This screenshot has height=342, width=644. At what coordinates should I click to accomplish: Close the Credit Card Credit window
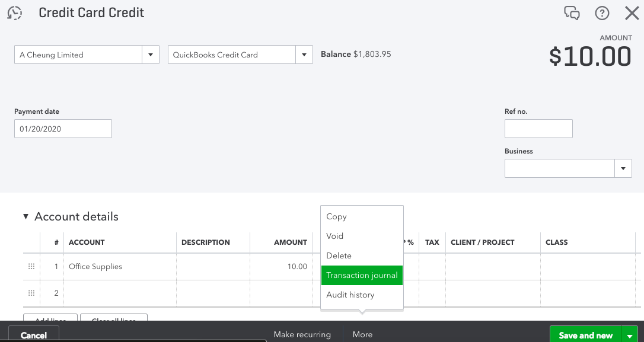click(x=632, y=13)
